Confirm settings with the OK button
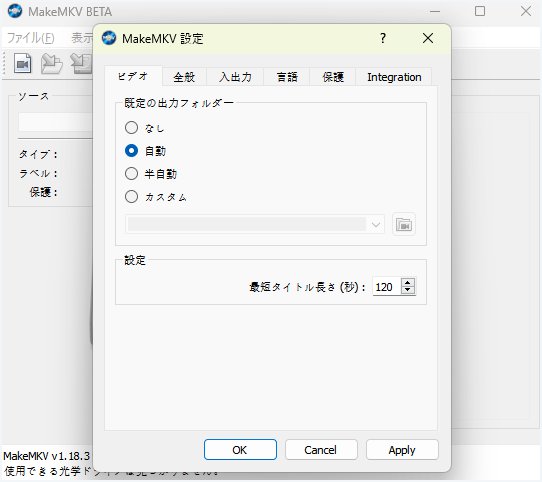This screenshot has height=482, width=542. click(x=240, y=449)
